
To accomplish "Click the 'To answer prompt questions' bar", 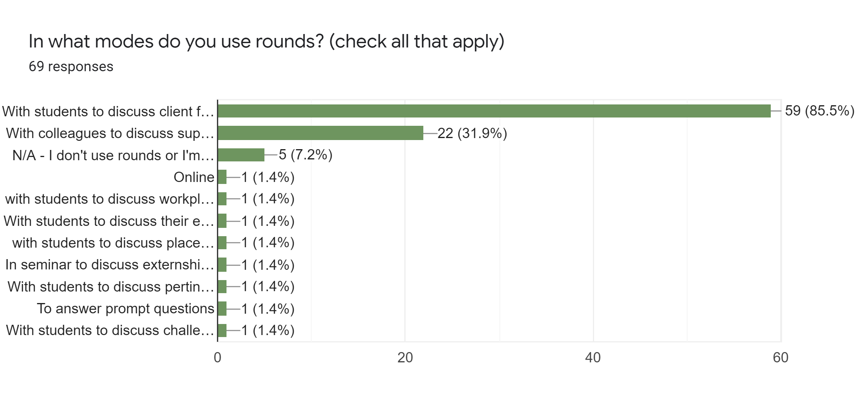I will tap(222, 309).
